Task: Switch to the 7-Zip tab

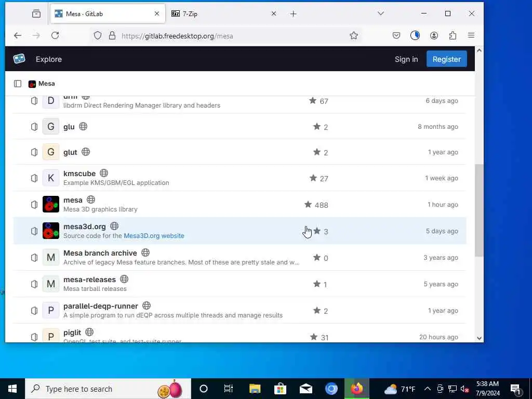Action: pos(224,14)
